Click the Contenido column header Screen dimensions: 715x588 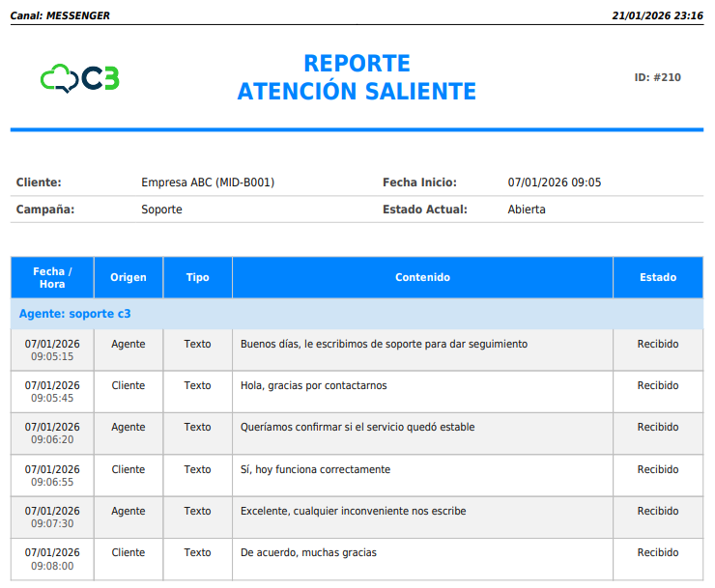pyautogui.click(x=422, y=278)
